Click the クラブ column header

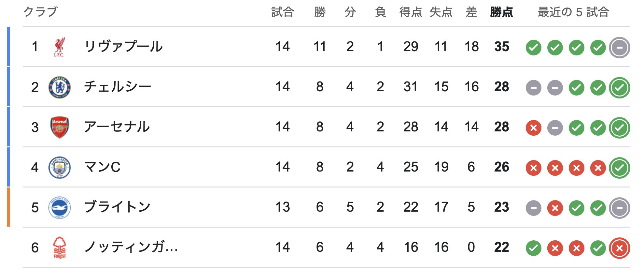click(x=41, y=12)
